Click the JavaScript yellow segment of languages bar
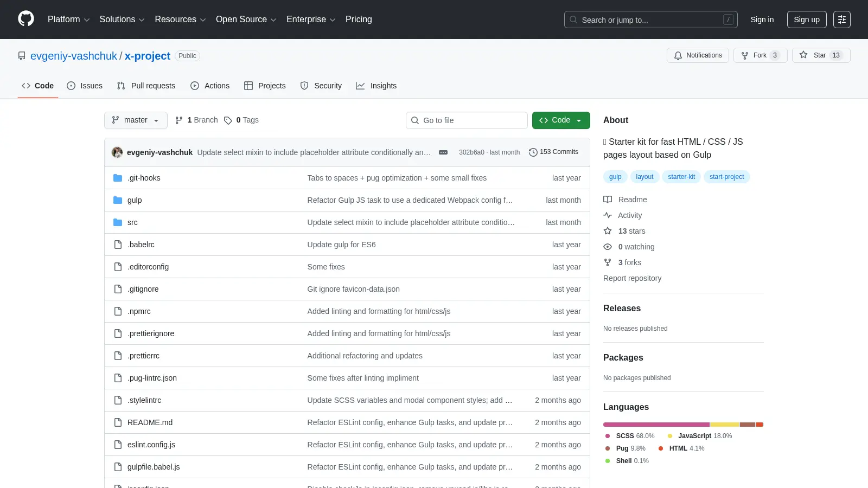The height and width of the screenshot is (488, 868). pyautogui.click(x=725, y=425)
